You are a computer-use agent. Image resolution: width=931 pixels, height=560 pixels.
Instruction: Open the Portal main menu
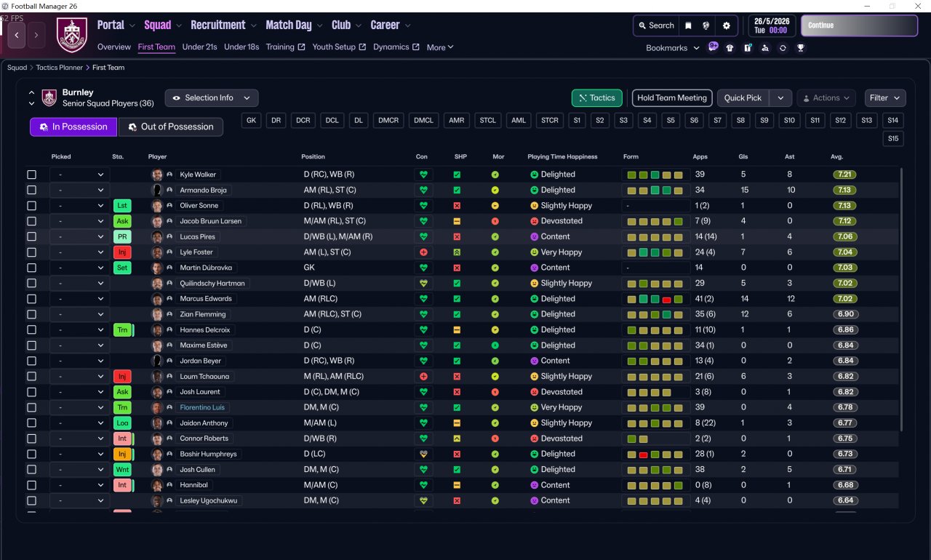[116, 25]
